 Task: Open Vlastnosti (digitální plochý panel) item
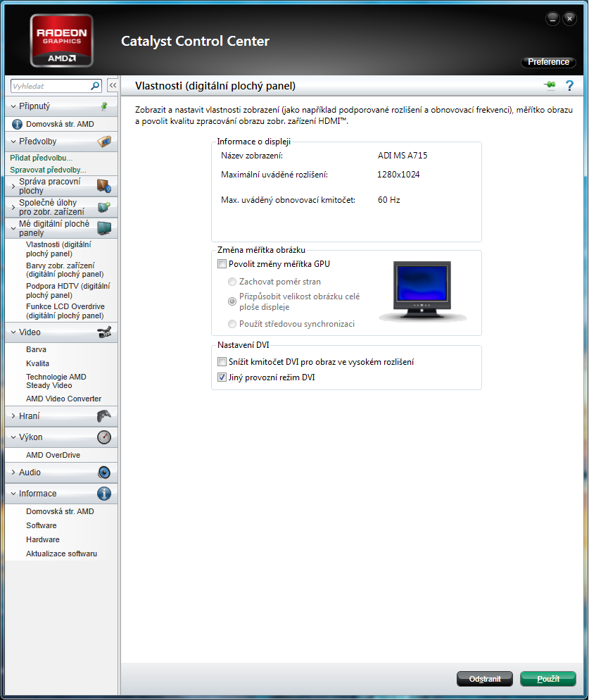[58, 249]
